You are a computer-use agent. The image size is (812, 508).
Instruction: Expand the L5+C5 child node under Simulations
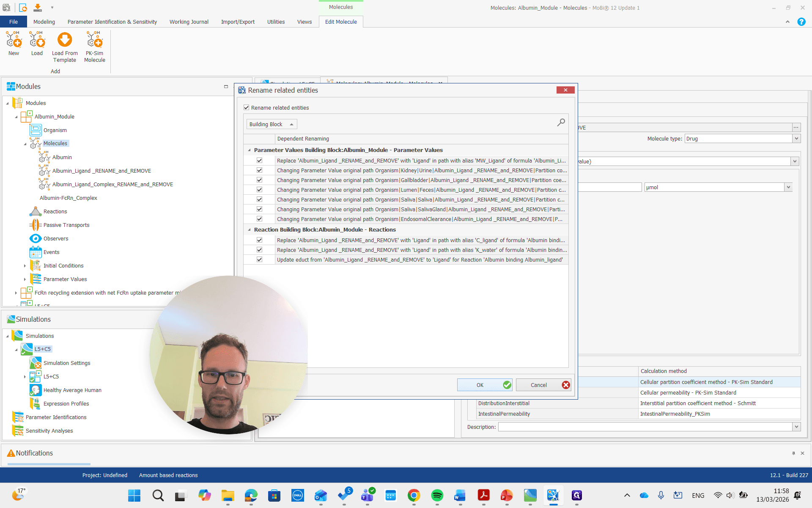tap(25, 377)
